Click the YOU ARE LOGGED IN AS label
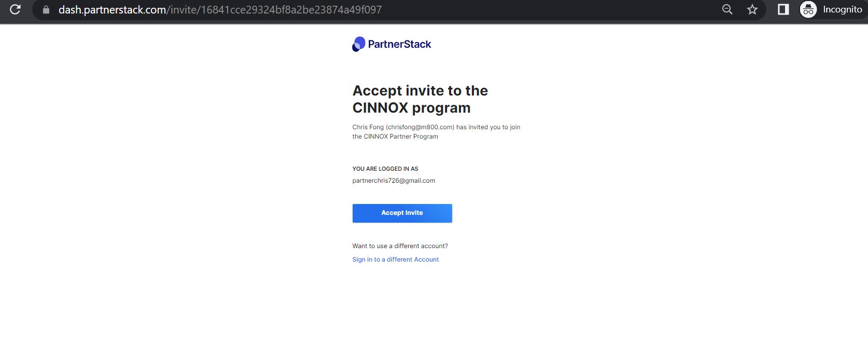The height and width of the screenshot is (354, 868). pyautogui.click(x=385, y=169)
